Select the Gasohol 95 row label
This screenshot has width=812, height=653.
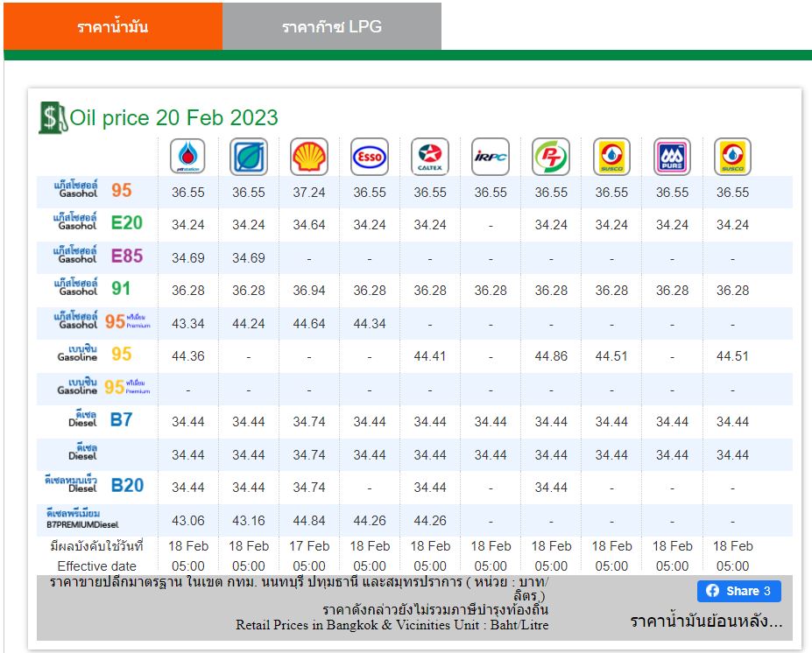(95, 190)
